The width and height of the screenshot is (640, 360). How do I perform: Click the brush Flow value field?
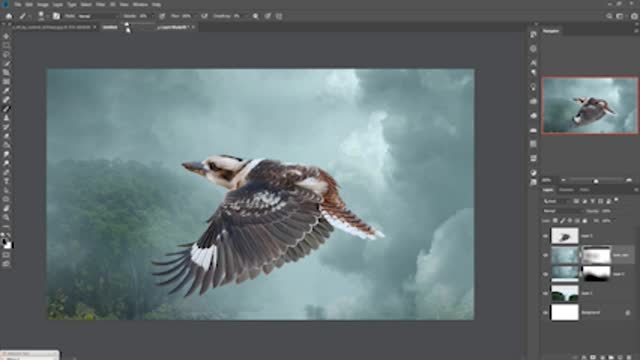click(187, 16)
